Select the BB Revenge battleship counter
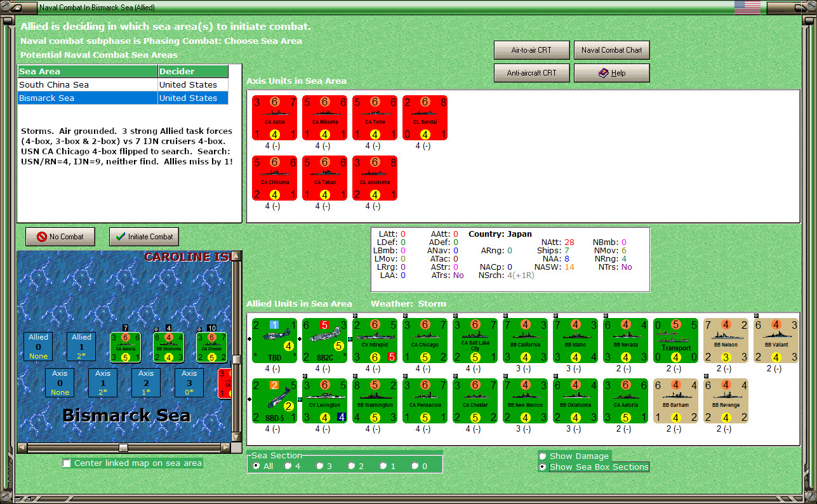The image size is (817, 504). click(x=726, y=401)
